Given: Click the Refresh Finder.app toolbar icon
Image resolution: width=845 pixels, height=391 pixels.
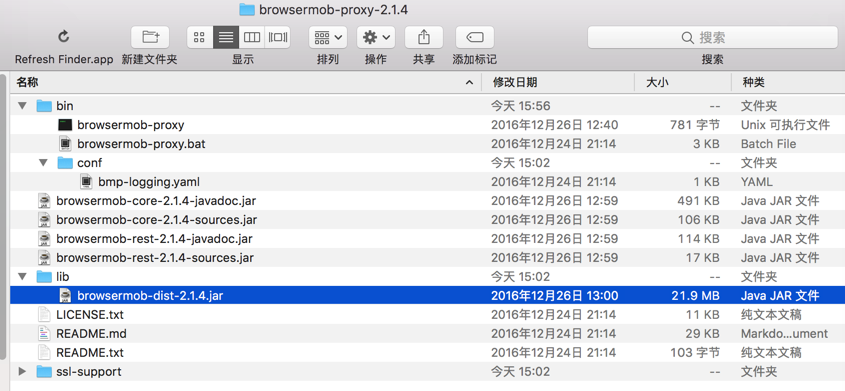Looking at the screenshot, I should click(64, 37).
